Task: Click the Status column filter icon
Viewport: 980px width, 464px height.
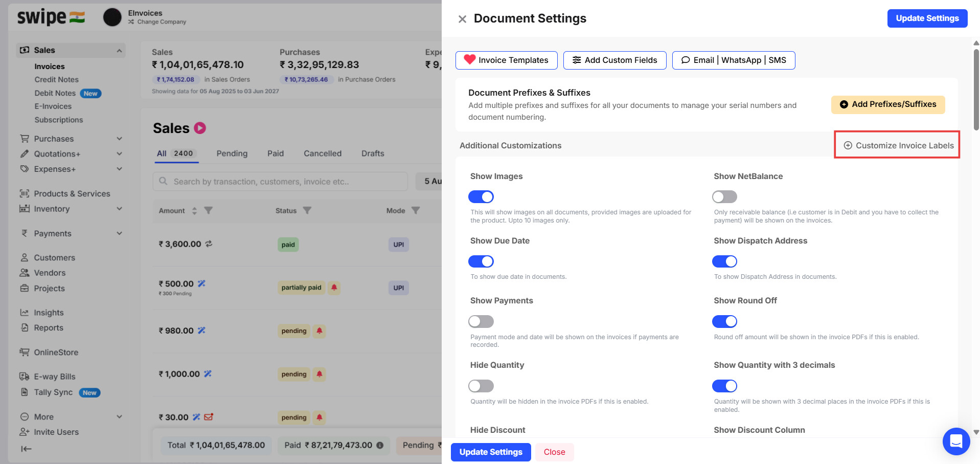Action: pos(307,210)
